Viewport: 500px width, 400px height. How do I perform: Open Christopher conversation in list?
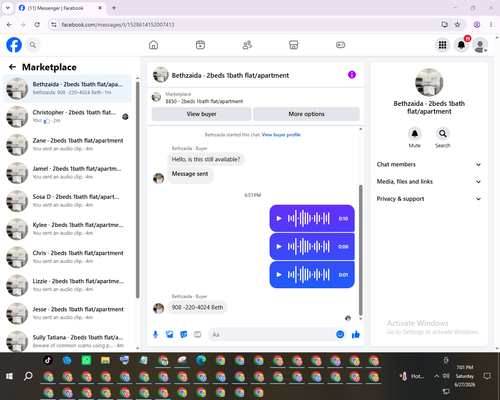click(x=67, y=117)
